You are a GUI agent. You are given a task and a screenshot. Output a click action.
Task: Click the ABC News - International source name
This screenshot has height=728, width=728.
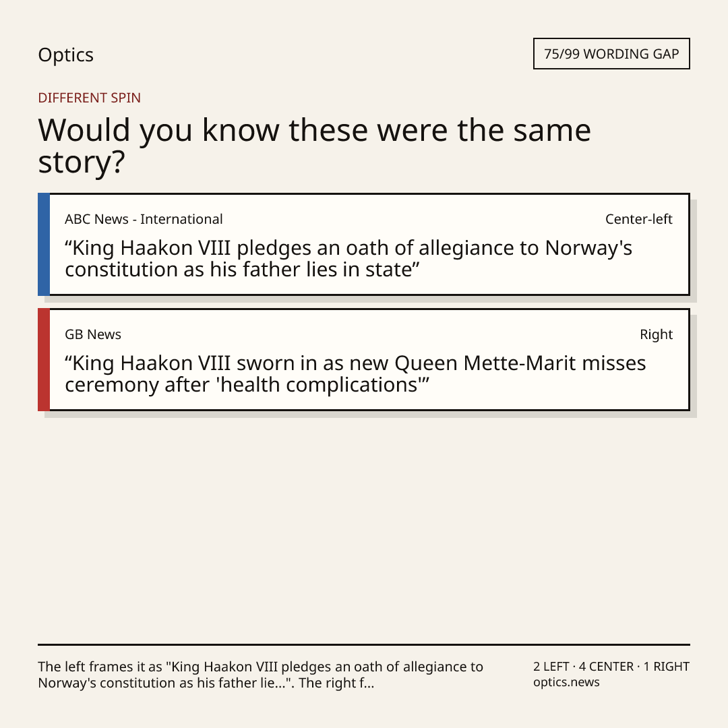(x=144, y=219)
